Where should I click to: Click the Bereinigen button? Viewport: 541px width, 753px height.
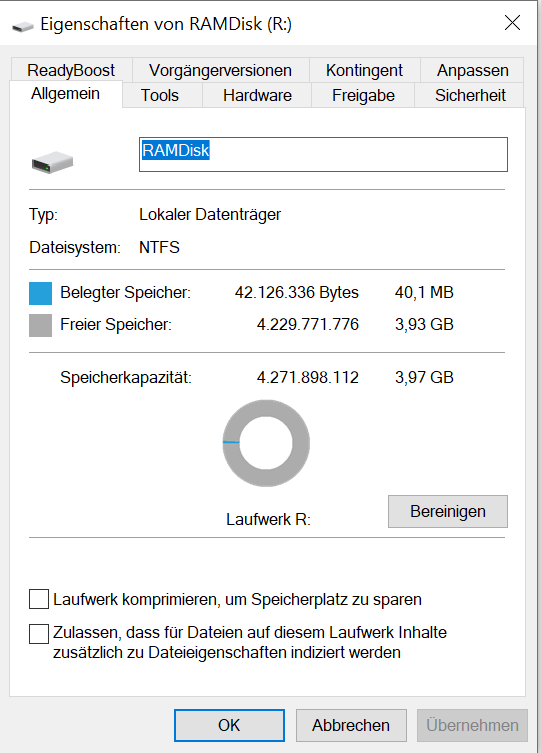tap(448, 511)
